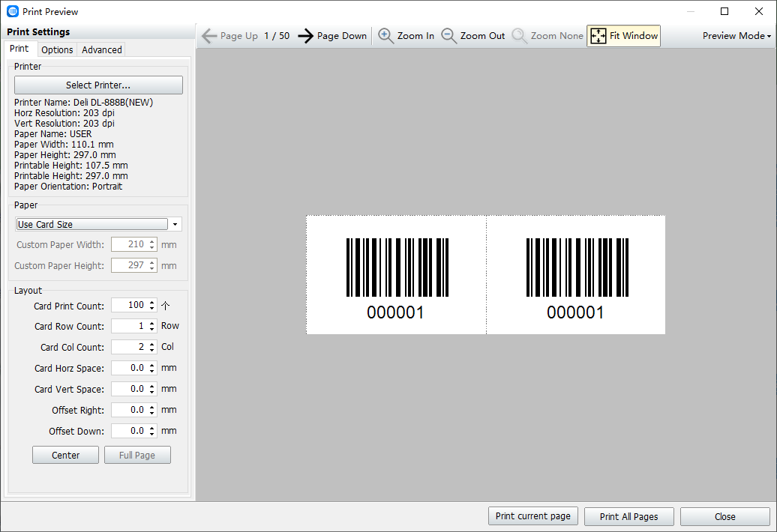Click the Page Down arrow icon
This screenshot has width=777, height=532.
[x=306, y=36]
